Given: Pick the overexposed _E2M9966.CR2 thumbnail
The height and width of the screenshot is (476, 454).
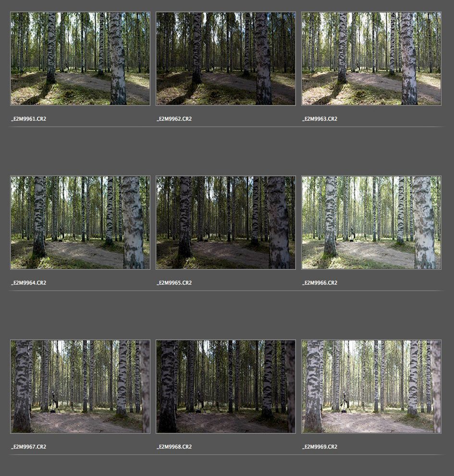Looking at the screenshot, I should tap(371, 223).
